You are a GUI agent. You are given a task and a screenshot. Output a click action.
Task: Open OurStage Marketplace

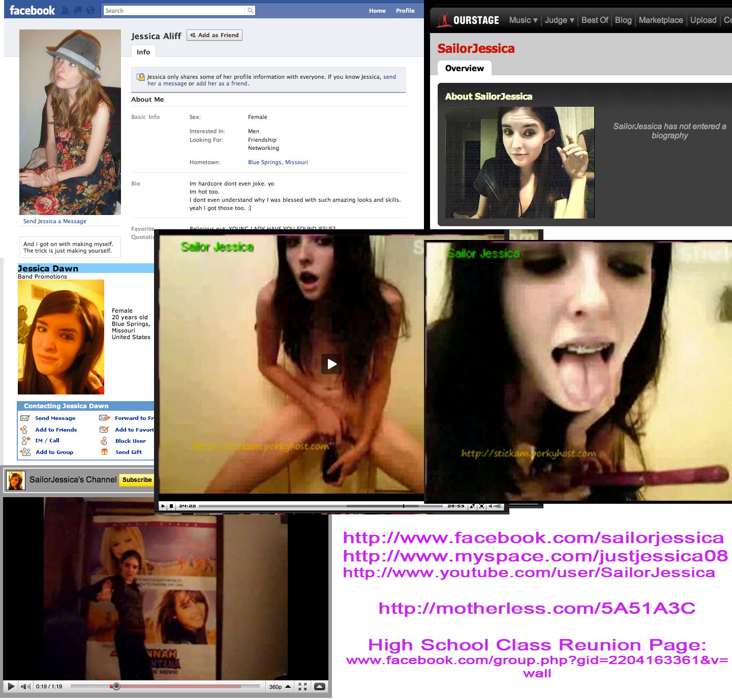coord(661,20)
